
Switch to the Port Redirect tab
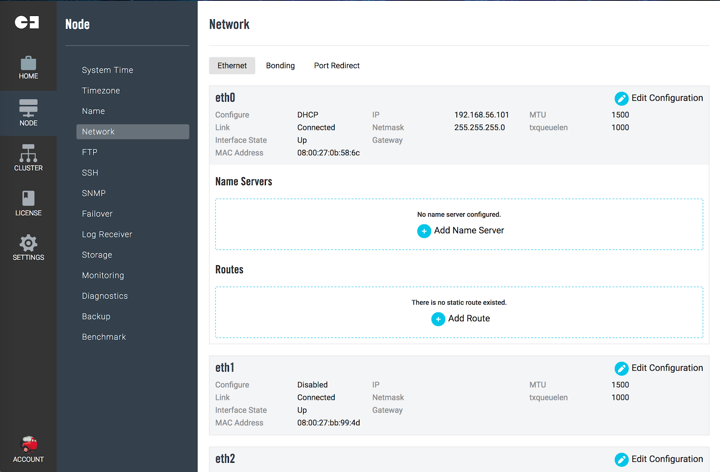coord(337,66)
